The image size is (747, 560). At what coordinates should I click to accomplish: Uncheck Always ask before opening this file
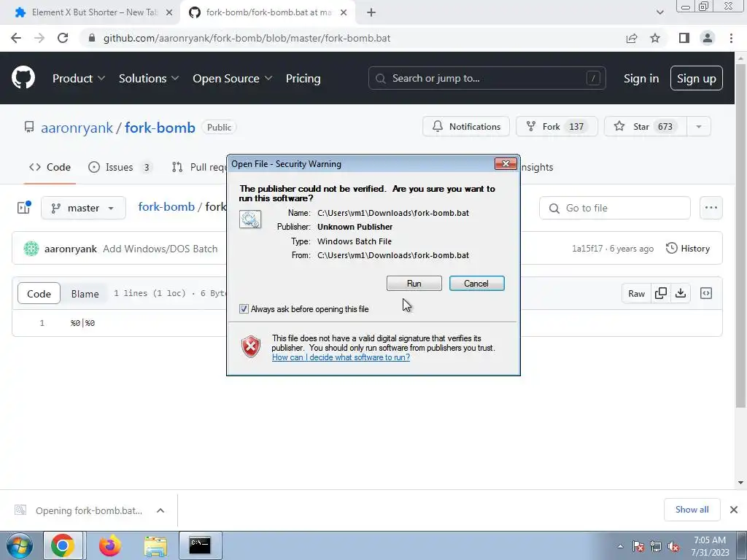click(x=244, y=309)
